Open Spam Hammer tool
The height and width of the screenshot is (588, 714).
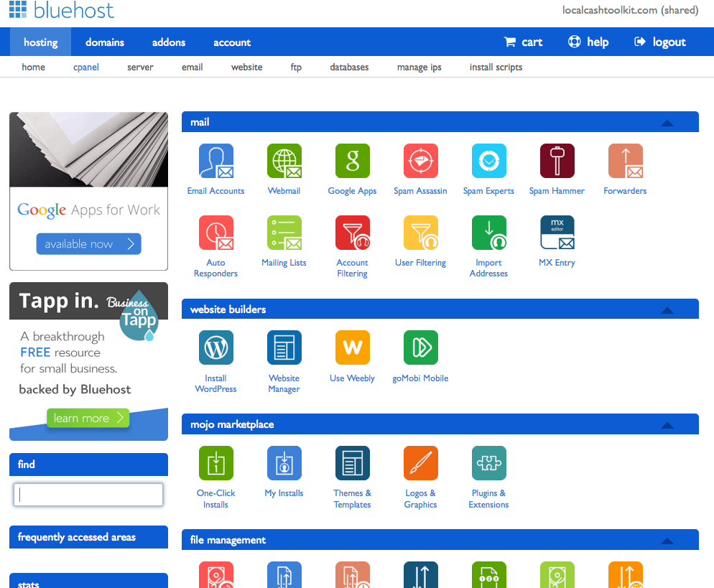pyautogui.click(x=557, y=161)
